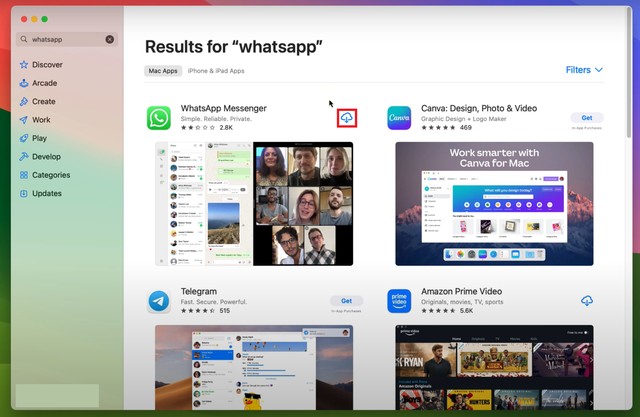Click the Create paintbrush icon in the sidebar

pos(24,101)
